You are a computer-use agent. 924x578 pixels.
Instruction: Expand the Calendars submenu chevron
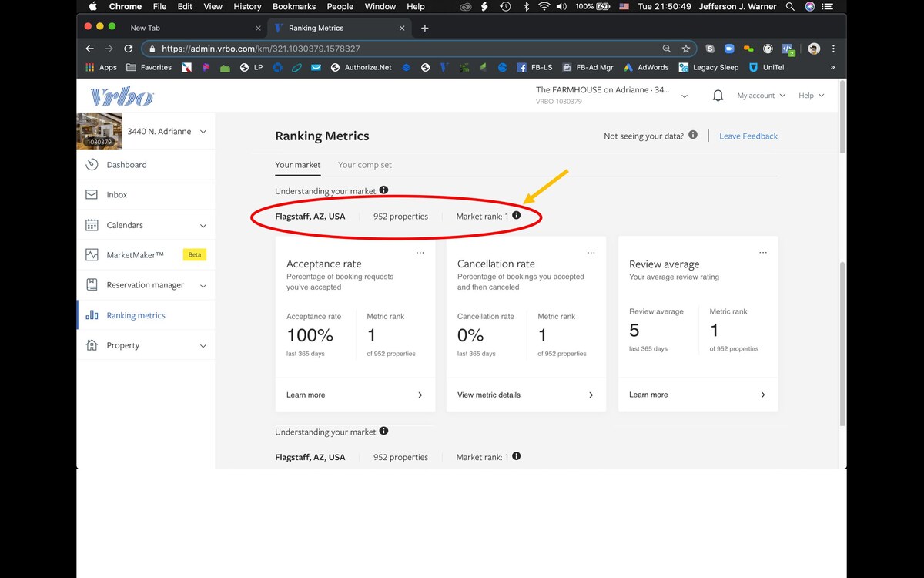tap(203, 226)
